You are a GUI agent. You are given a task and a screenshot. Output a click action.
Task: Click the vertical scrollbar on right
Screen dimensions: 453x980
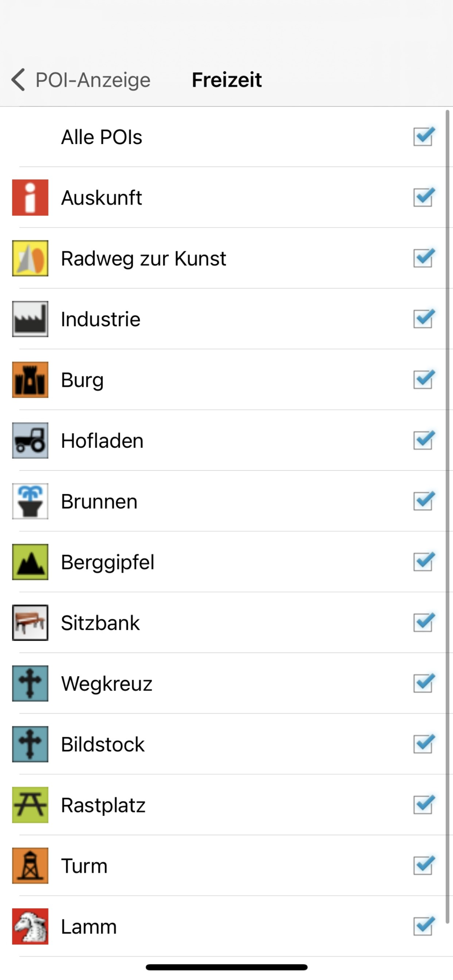[447, 517]
